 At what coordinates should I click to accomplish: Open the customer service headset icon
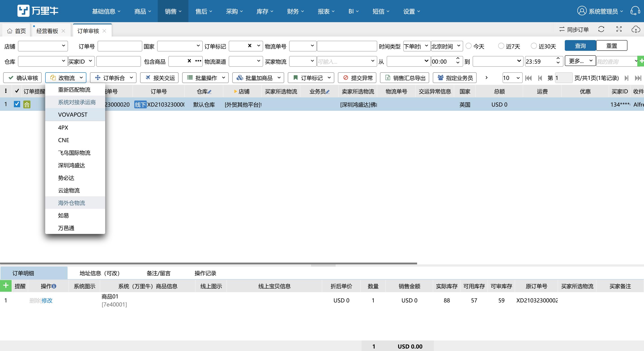(x=635, y=11)
